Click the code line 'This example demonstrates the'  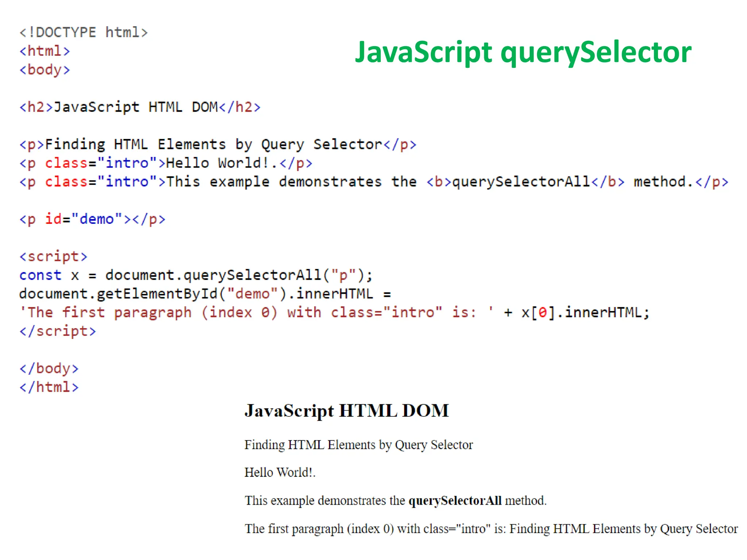click(x=374, y=182)
